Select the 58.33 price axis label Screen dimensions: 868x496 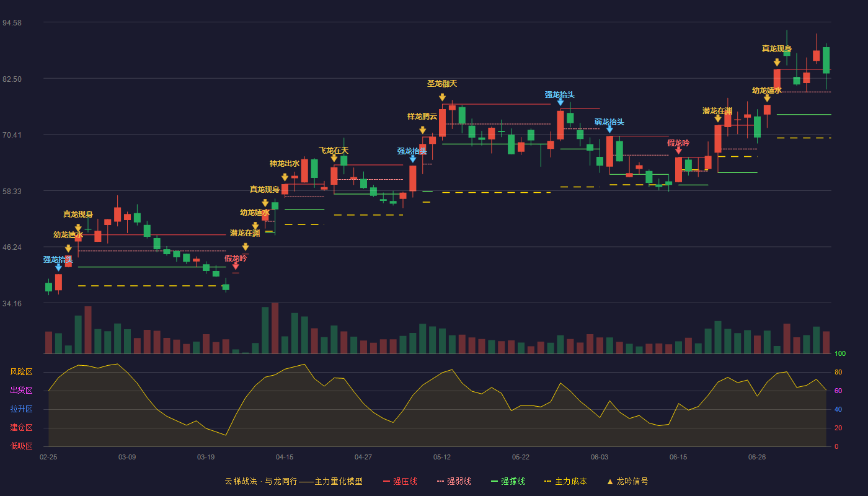click(x=12, y=191)
